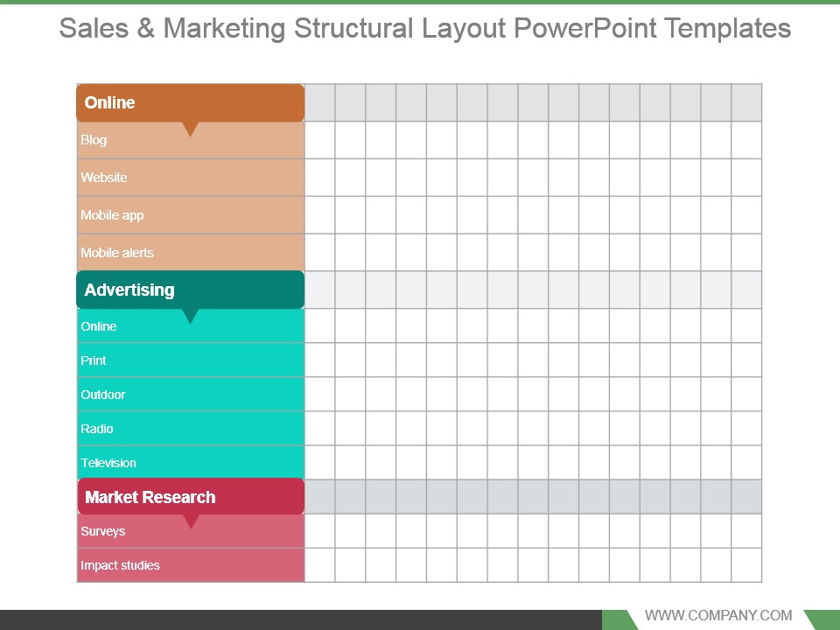
Task: Click the 'Surveys' row label
Action: coord(103,531)
